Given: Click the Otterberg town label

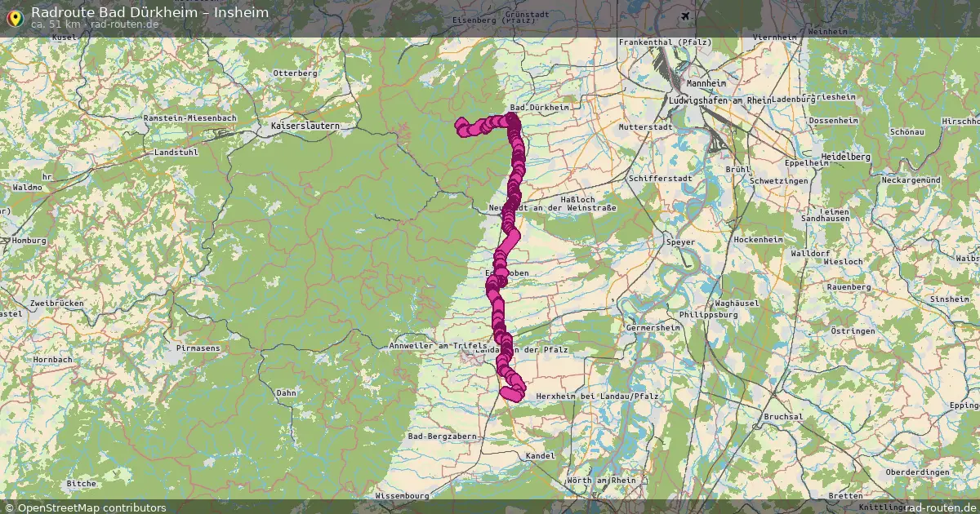Looking at the screenshot, I should 295,73.
